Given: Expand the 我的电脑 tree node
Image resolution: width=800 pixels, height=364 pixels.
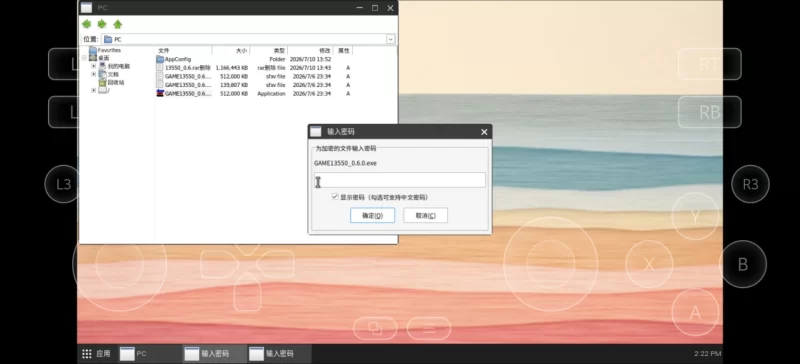Looking at the screenshot, I should pos(93,66).
